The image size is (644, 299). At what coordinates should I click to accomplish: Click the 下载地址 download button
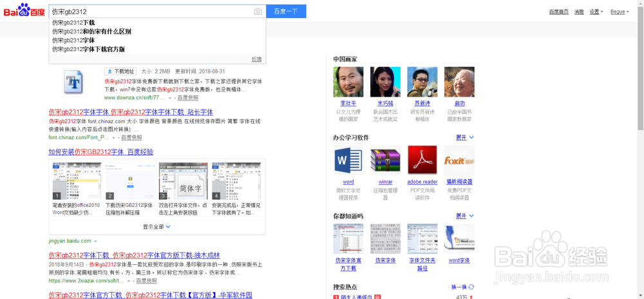(121, 71)
